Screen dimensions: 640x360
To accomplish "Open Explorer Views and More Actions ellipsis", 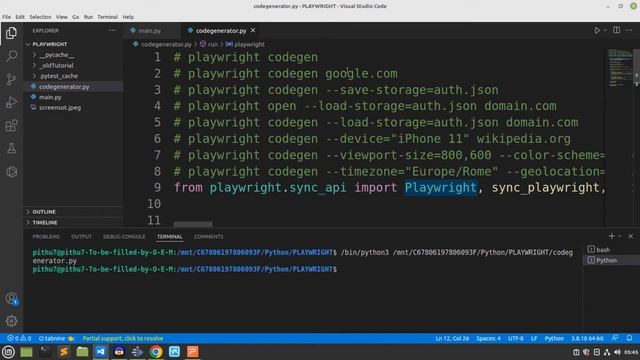I will pyautogui.click(x=112, y=30).
